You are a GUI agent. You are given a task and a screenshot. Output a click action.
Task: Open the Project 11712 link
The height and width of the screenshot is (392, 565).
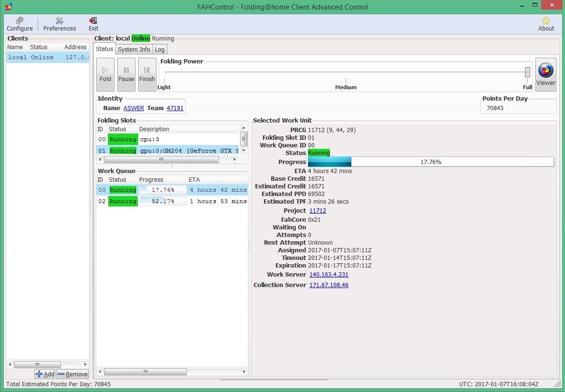coord(318,211)
